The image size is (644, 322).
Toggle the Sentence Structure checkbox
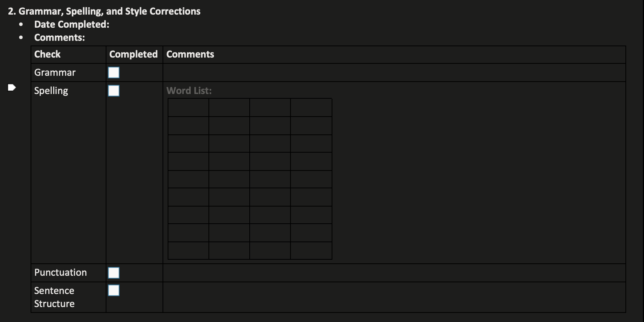point(114,290)
